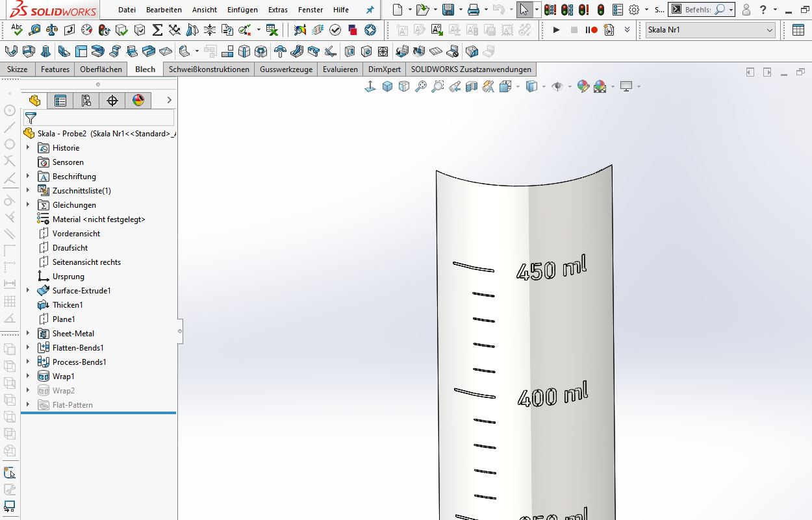Viewport: 812px width, 520px height.
Task: Open the ConfigurationManager tab icon
Action: (x=86, y=100)
